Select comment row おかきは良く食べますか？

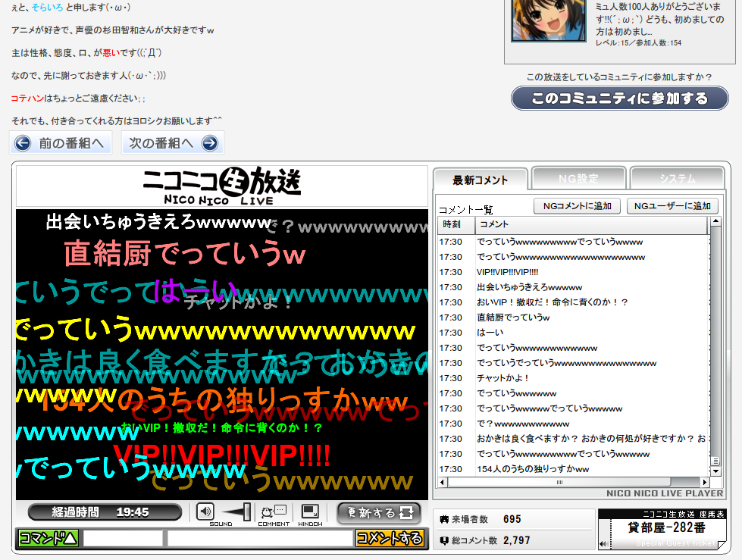click(574, 439)
